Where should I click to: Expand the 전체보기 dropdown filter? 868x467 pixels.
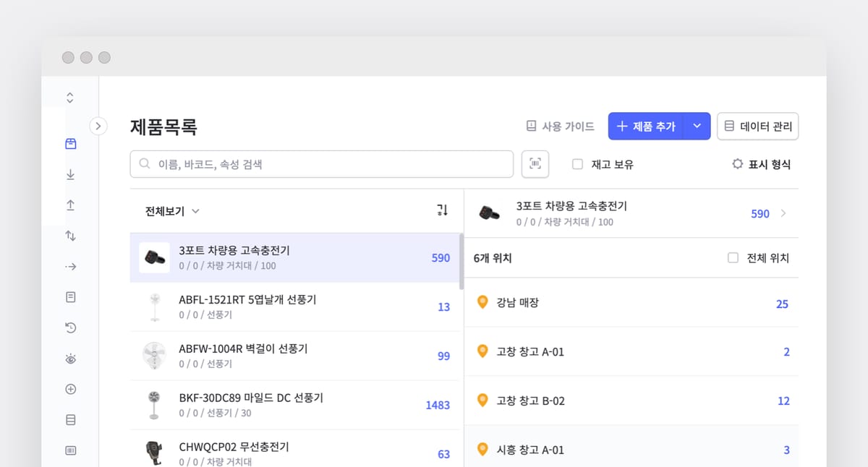click(x=172, y=211)
